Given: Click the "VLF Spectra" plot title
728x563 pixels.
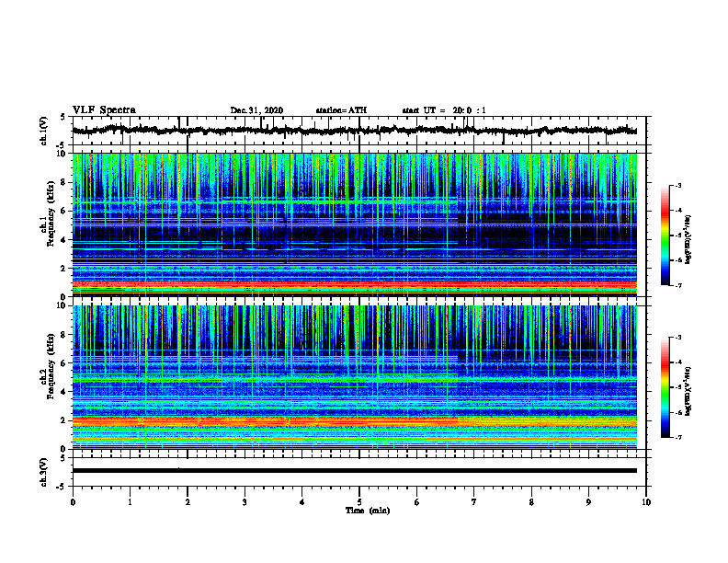Looking at the screenshot, I should tap(104, 110).
